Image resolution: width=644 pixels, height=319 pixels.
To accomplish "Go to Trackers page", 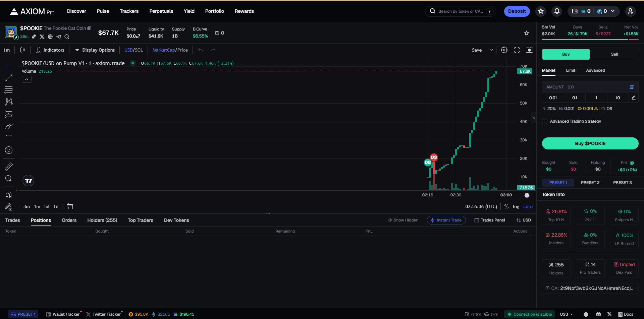I will (129, 11).
